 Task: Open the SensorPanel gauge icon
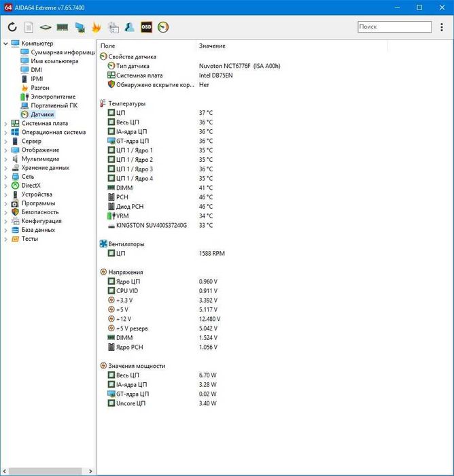pyautogui.click(x=163, y=27)
